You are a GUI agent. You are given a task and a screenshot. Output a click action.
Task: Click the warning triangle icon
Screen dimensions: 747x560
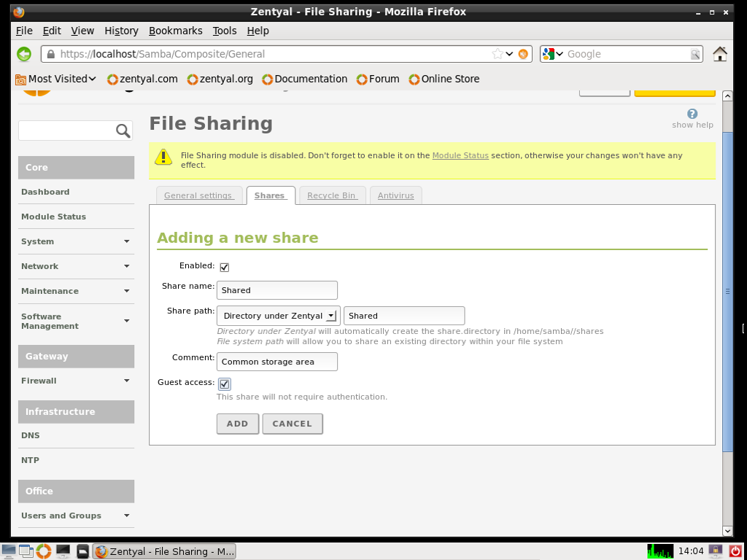pyautogui.click(x=163, y=157)
